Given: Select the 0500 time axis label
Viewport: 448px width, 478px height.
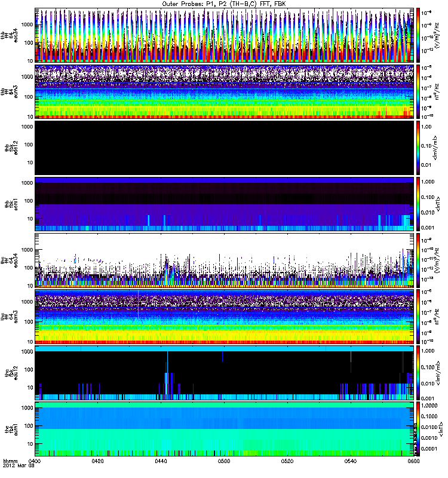Looking at the screenshot, I should tap(224, 461).
